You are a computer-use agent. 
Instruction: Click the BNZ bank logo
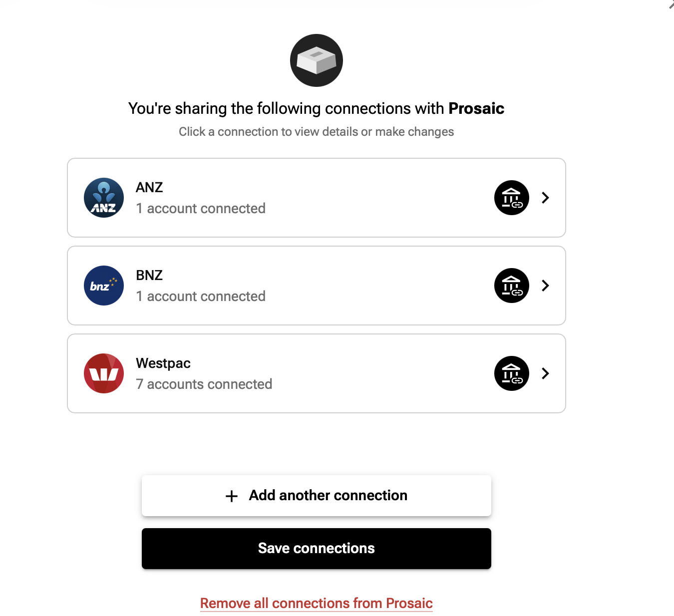tap(104, 286)
